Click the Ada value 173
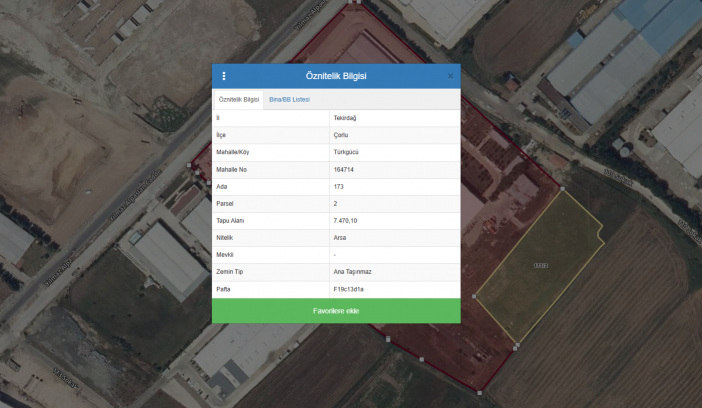 pos(338,186)
